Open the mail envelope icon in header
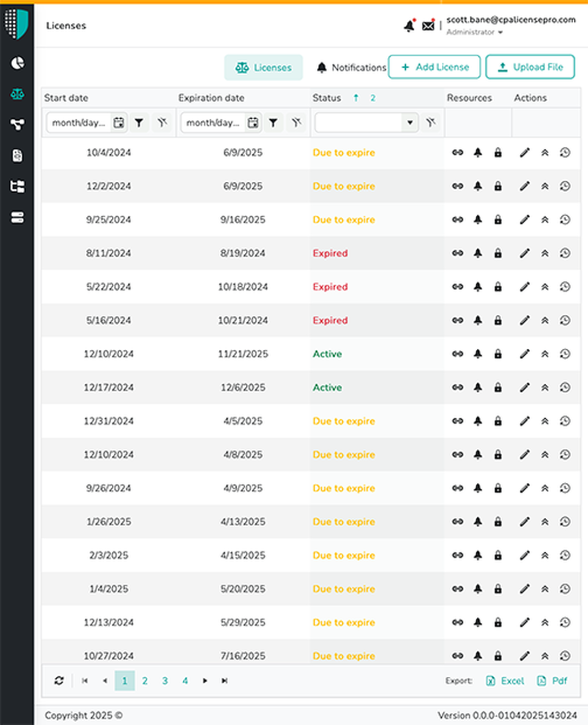Screen dimensions: 588x725 (428, 25)
